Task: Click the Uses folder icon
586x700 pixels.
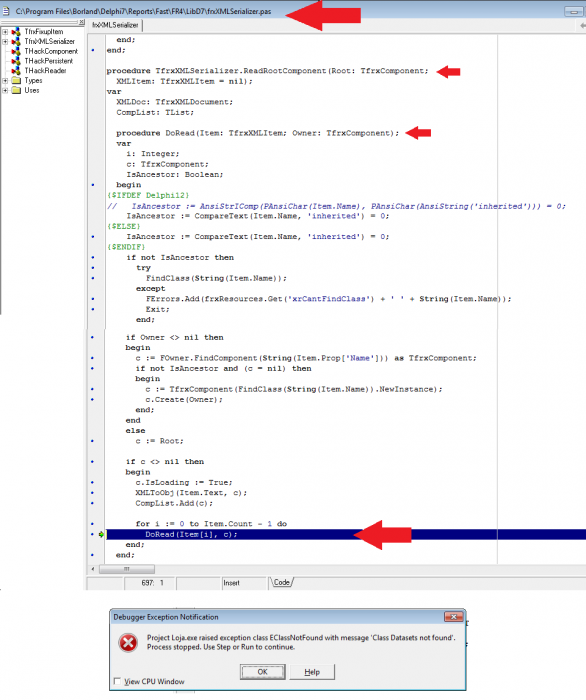Action: coord(17,90)
